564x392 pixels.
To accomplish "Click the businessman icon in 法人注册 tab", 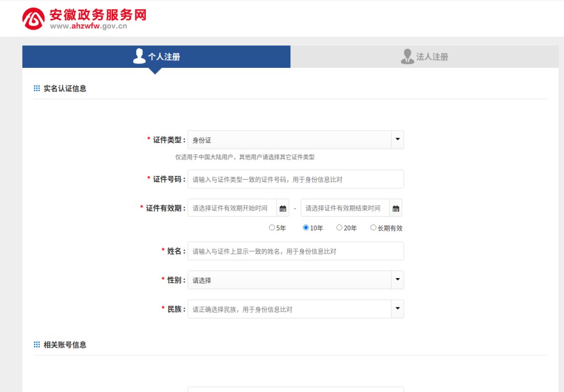I will 407,56.
